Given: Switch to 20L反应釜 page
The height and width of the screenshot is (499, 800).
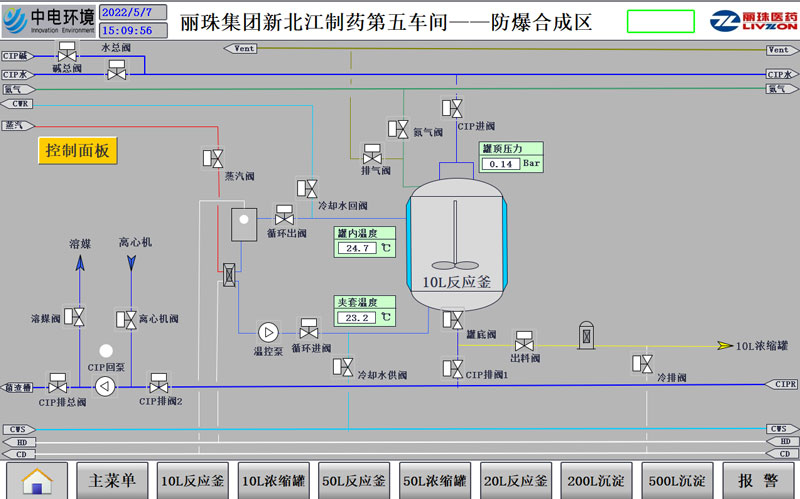Looking at the screenshot, I should point(516,480).
